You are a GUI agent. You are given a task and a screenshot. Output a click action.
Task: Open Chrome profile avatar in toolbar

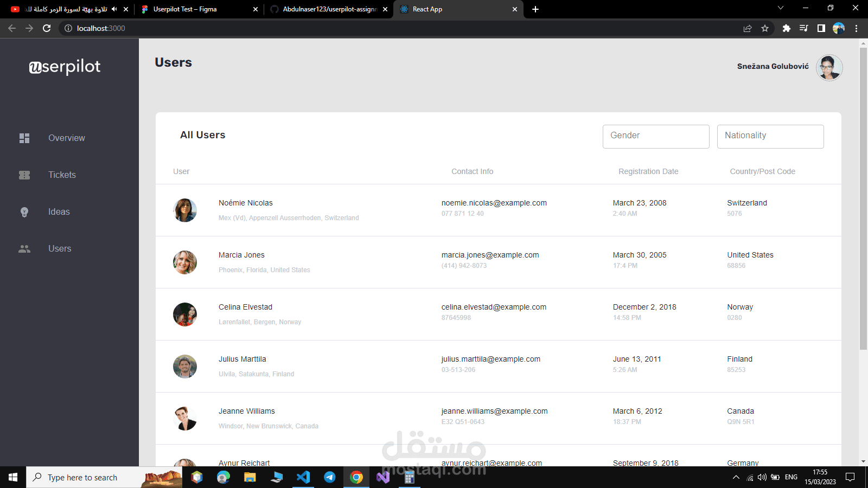[839, 28]
